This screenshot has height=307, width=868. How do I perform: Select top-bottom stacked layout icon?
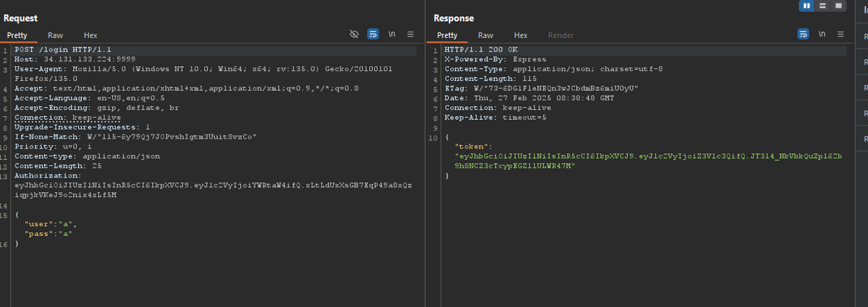822,6
